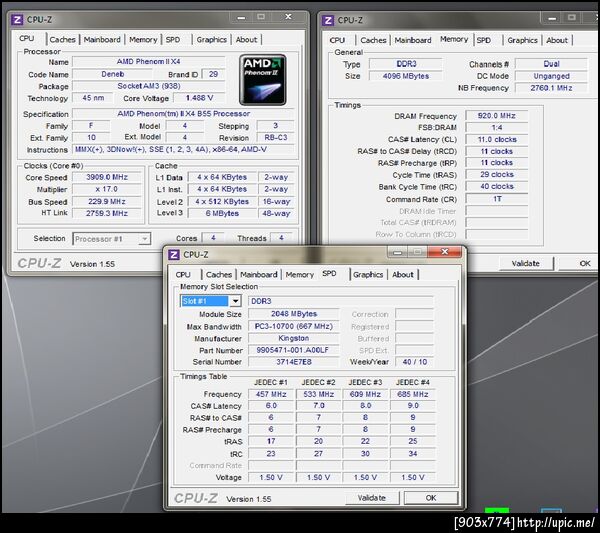
Task: Click the Core Voltage value 1.488 V
Action: (x=199, y=98)
